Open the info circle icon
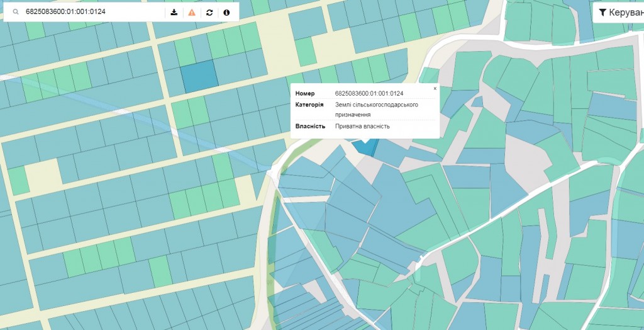This screenshot has height=330, width=644. click(x=226, y=13)
